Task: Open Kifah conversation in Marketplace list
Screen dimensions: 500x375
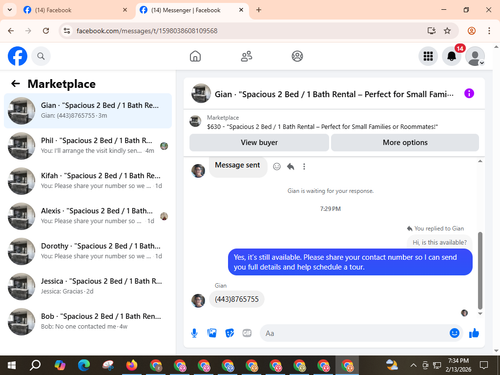Action: pyautogui.click(x=88, y=181)
